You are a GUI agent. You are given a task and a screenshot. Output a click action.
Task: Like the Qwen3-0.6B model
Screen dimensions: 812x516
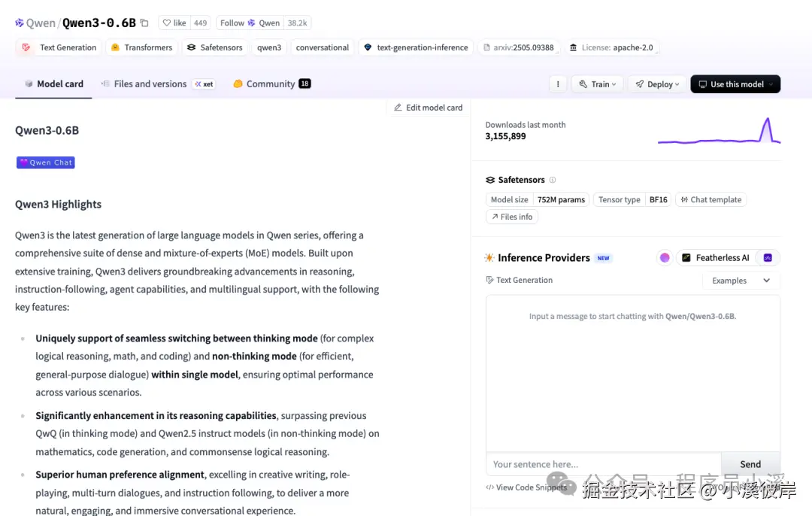174,23
